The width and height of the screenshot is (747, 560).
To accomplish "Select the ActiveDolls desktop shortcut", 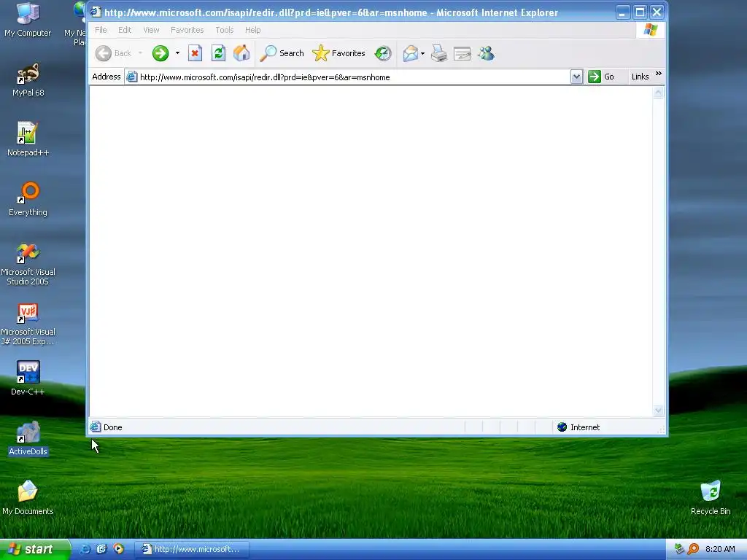I will coord(28,438).
